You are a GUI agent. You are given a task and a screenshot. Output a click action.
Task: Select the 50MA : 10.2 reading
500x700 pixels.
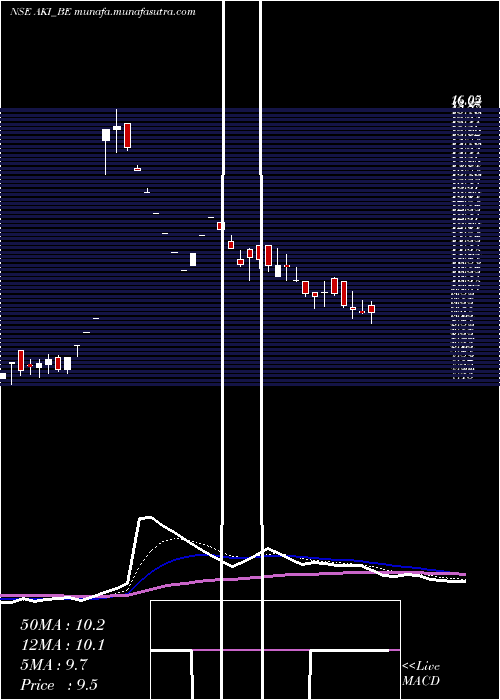[62, 625]
